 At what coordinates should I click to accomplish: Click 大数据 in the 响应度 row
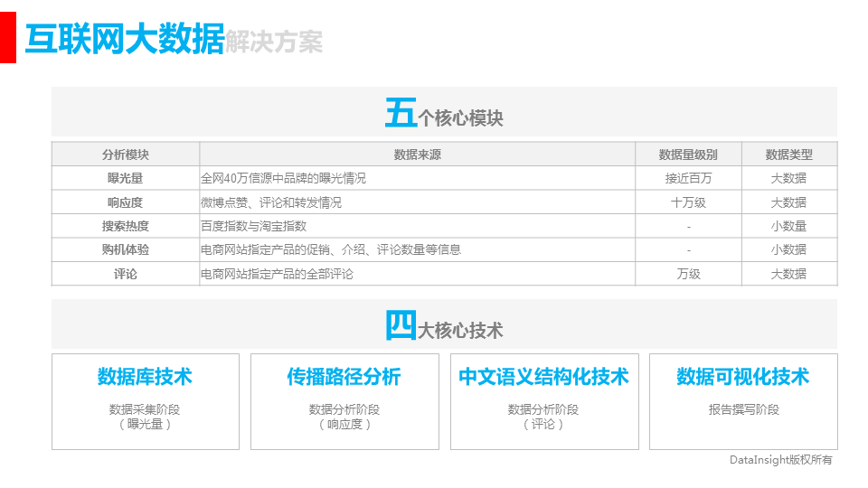click(x=788, y=202)
